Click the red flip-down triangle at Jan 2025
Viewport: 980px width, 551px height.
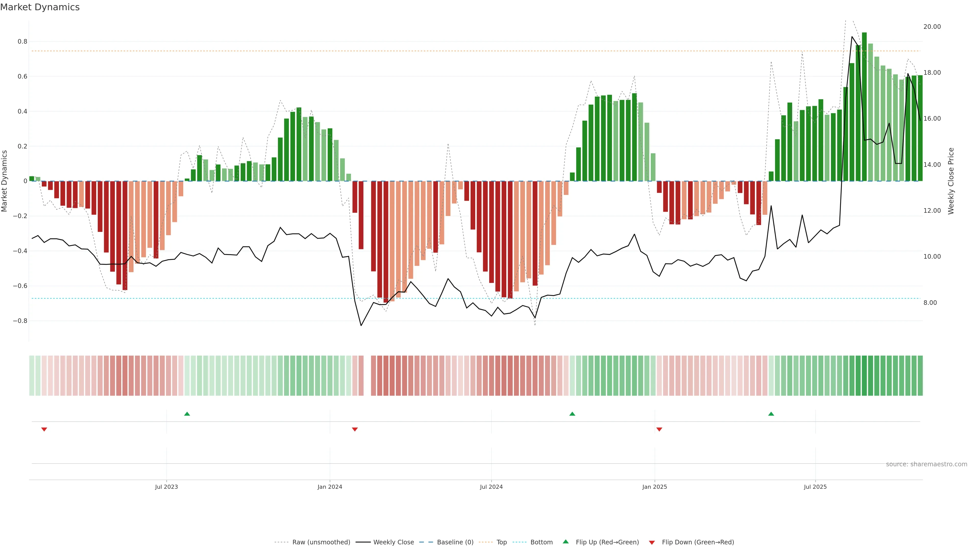659,429
